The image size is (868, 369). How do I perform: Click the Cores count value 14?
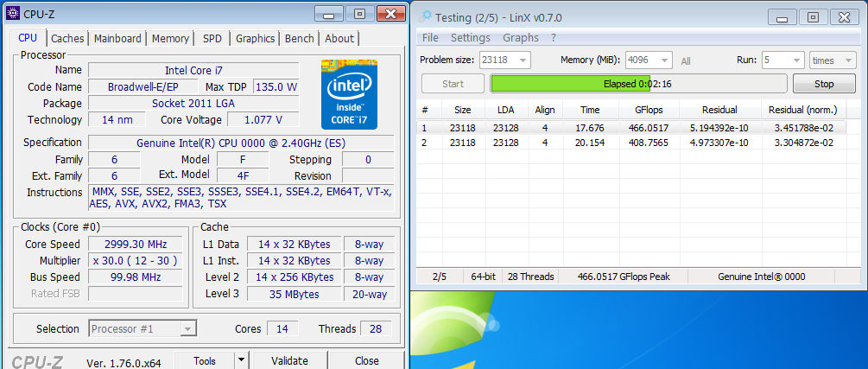(282, 328)
